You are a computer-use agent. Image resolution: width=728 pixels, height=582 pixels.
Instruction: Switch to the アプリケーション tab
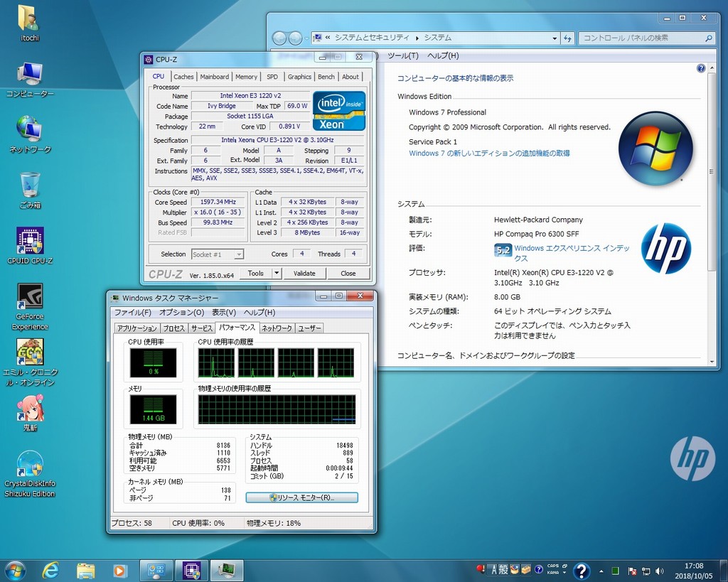click(x=137, y=328)
